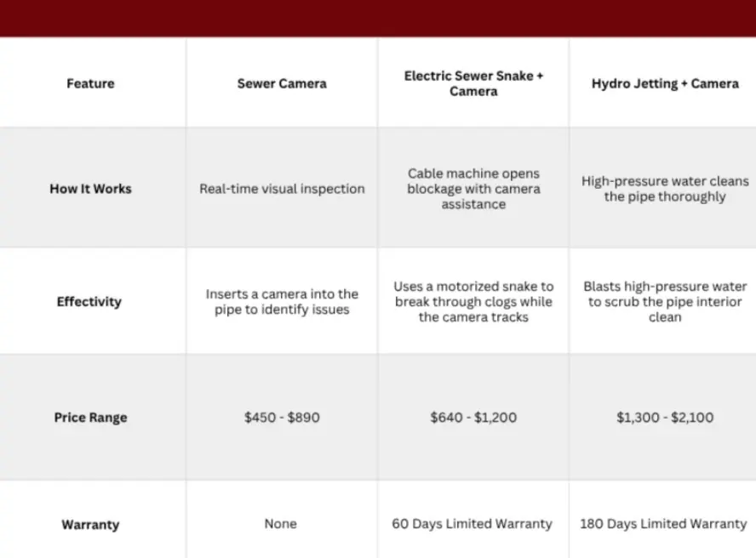This screenshot has width=756, height=558.
Task: Click the Effectivity row label
Action: tap(89, 301)
